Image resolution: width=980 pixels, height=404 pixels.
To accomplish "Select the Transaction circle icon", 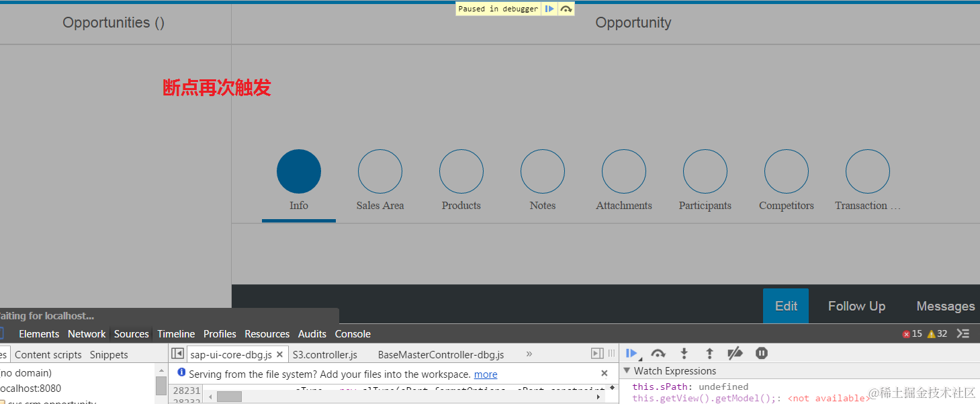I will pos(868,171).
